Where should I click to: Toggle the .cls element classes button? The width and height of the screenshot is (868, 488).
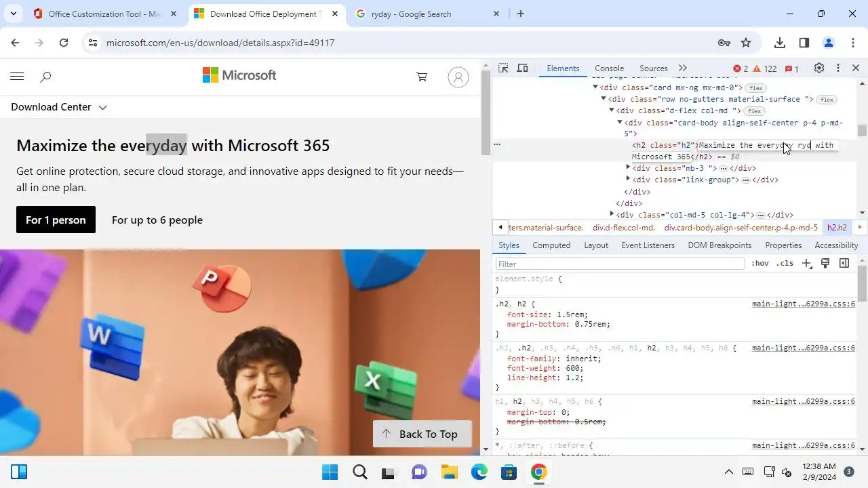point(785,264)
